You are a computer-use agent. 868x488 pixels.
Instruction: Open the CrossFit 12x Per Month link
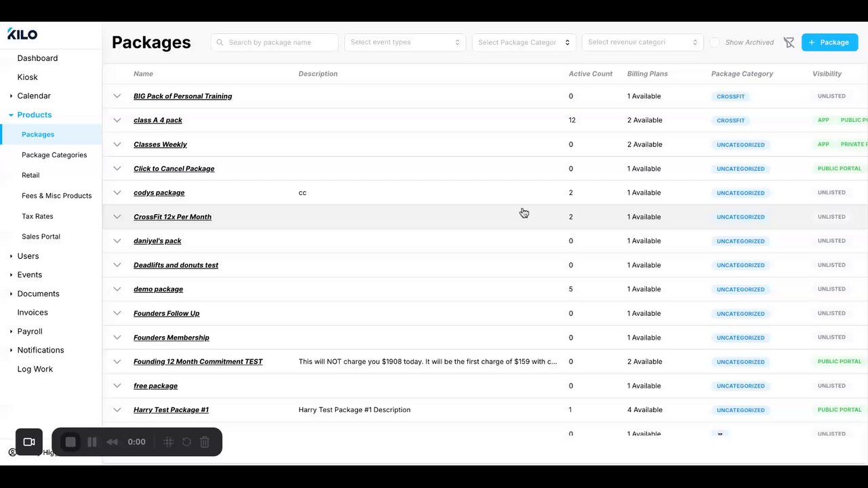pyautogui.click(x=172, y=217)
